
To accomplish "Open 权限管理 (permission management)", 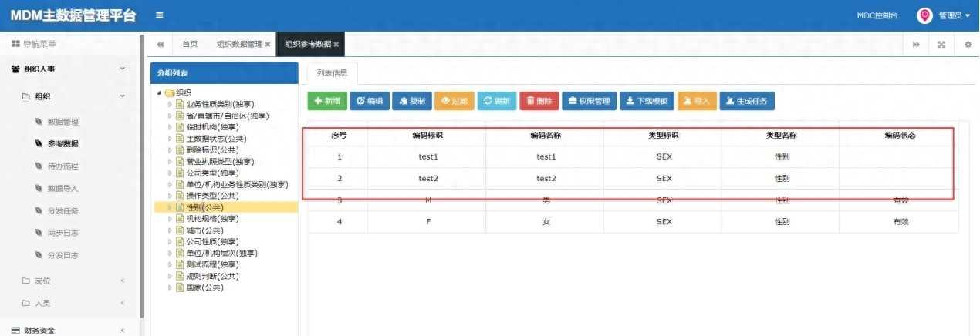I will [x=590, y=101].
